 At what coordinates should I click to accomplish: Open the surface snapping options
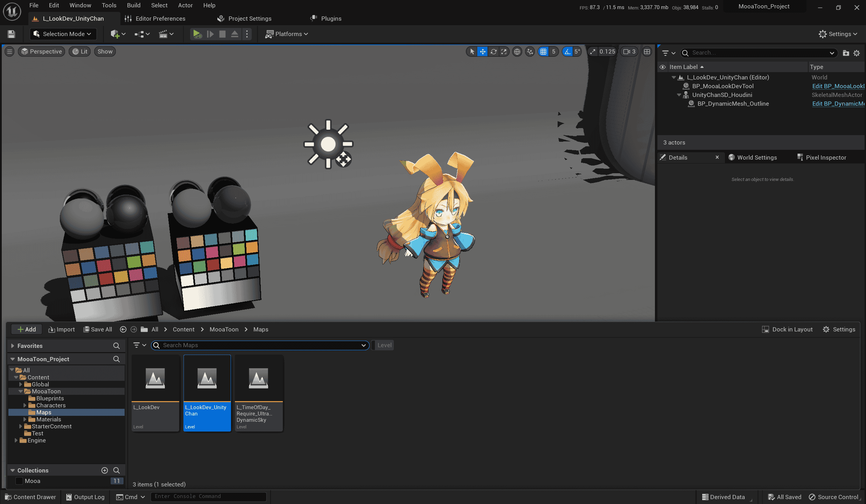[x=530, y=51]
